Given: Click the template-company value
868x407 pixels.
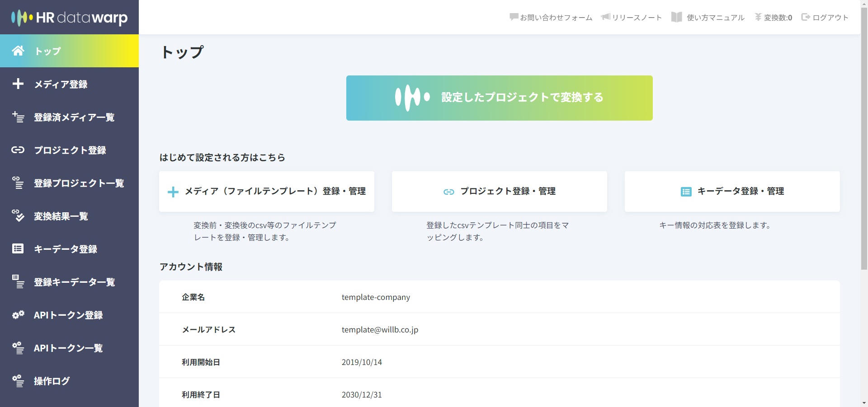Looking at the screenshot, I should pos(376,297).
